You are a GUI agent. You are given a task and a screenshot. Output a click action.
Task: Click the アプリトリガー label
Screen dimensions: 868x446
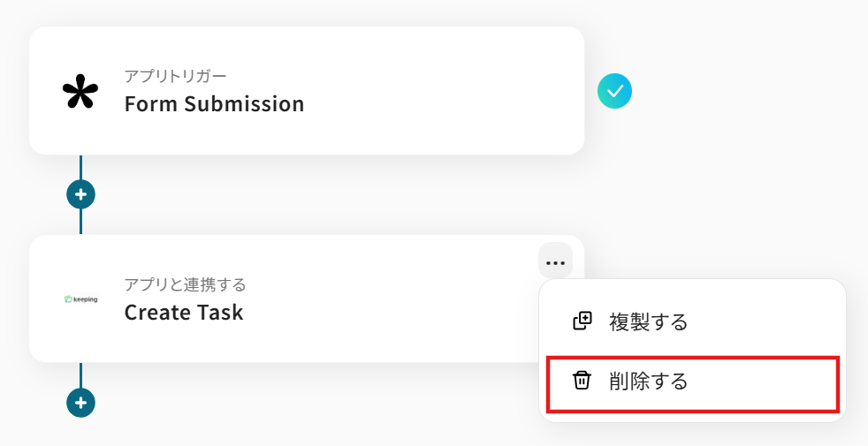[175, 76]
